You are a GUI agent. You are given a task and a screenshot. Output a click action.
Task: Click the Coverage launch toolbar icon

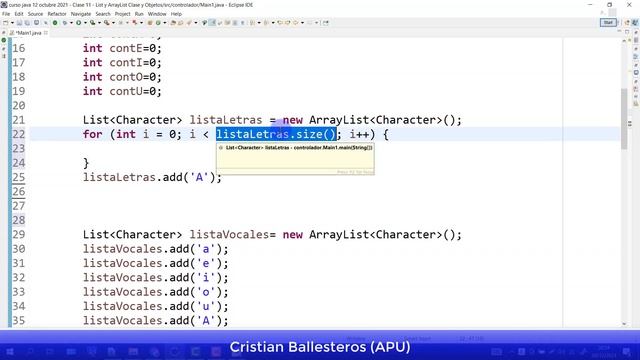click(x=93, y=23)
